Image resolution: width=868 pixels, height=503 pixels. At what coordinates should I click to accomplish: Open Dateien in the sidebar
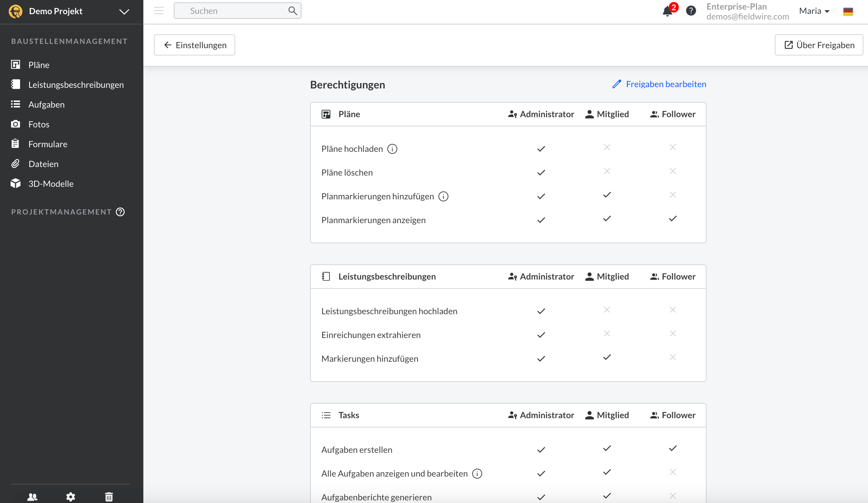(x=43, y=164)
